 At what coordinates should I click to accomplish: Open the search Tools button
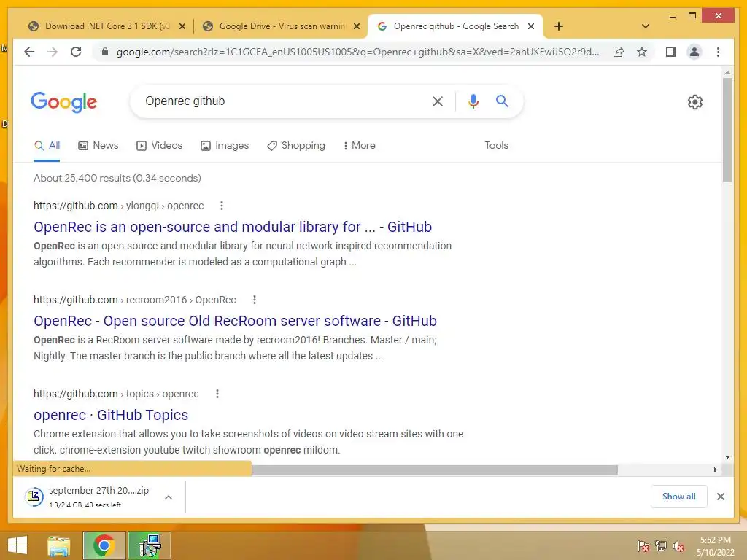point(496,145)
